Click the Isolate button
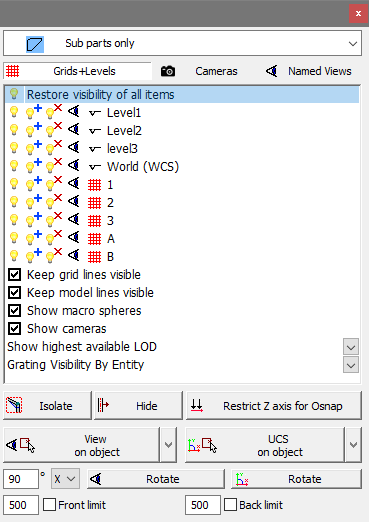 click(47, 406)
